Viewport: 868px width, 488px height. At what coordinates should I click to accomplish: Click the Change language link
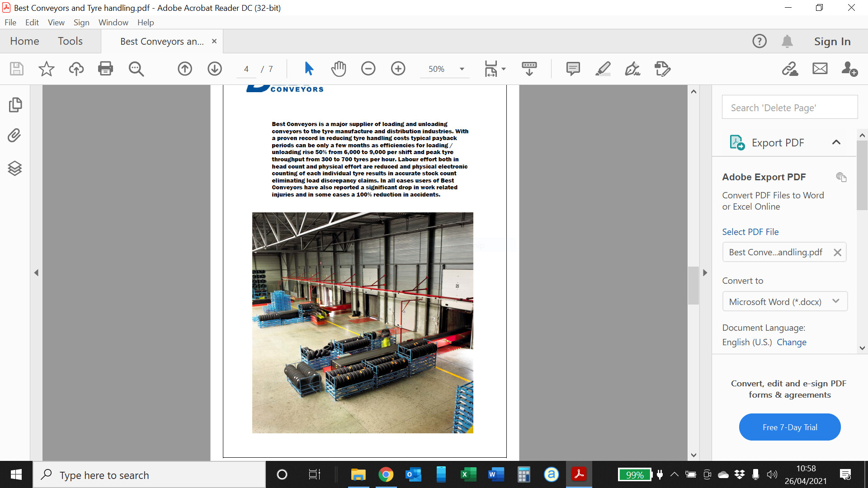tap(791, 342)
